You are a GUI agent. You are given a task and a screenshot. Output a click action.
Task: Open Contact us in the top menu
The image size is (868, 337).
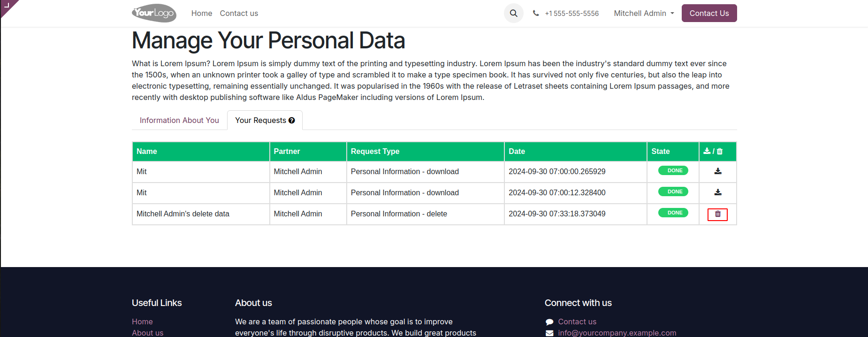coord(239,13)
